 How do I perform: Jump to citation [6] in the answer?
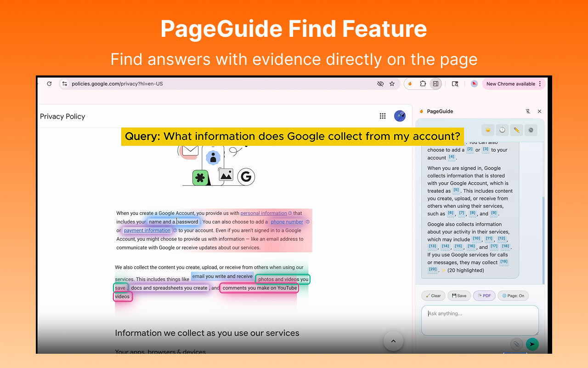(x=451, y=213)
